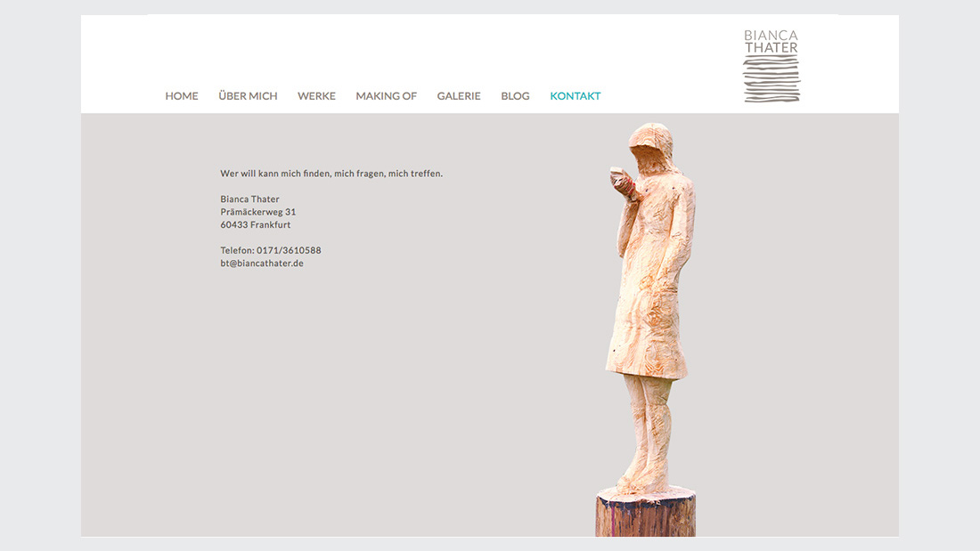Go to the ÜBER MICH page
Viewport: 980px width, 551px height.
coord(248,95)
